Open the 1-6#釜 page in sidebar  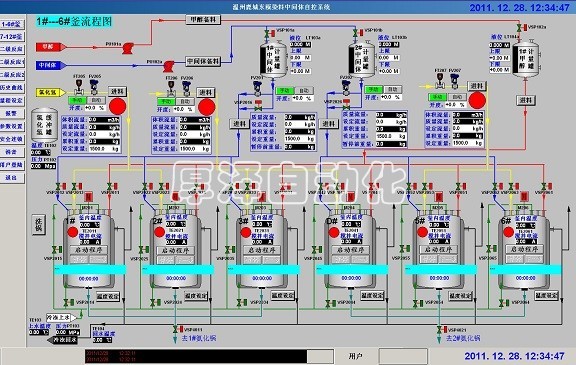(x=12, y=24)
